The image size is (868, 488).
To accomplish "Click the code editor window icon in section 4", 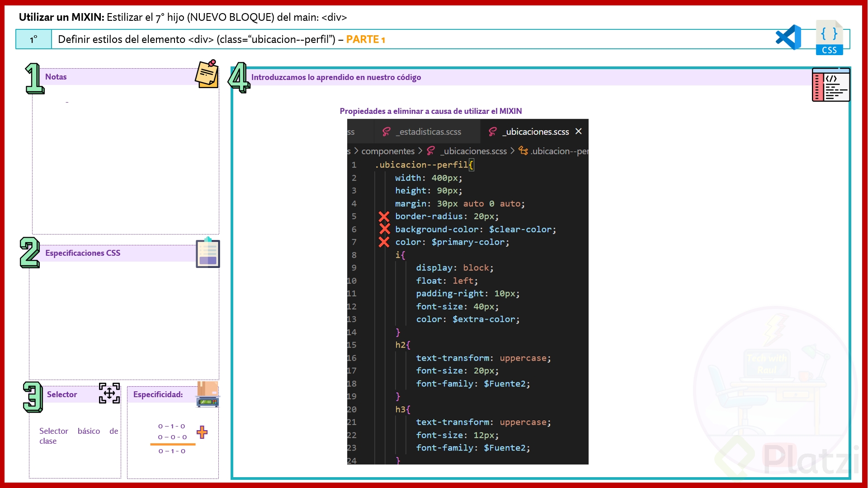I will point(831,85).
